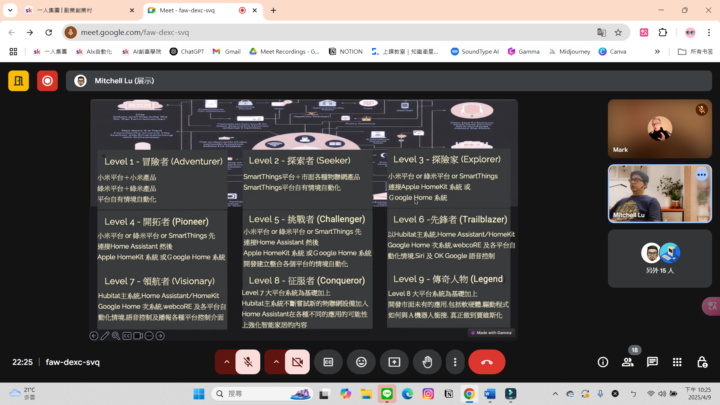Open the Windows Start menu

click(x=199, y=394)
